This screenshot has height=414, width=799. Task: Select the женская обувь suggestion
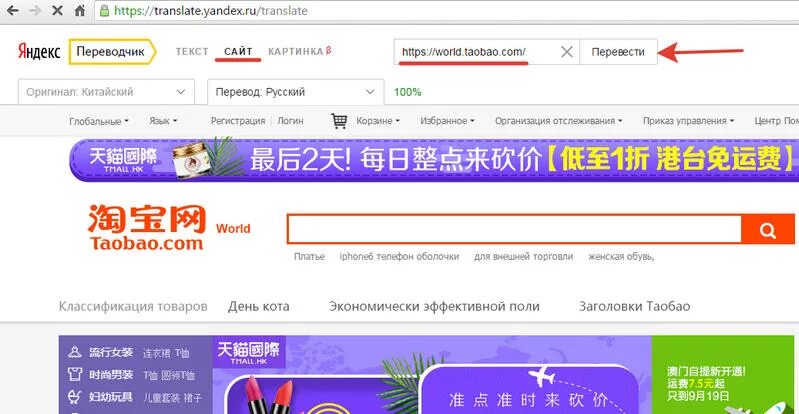tap(621, 256)
